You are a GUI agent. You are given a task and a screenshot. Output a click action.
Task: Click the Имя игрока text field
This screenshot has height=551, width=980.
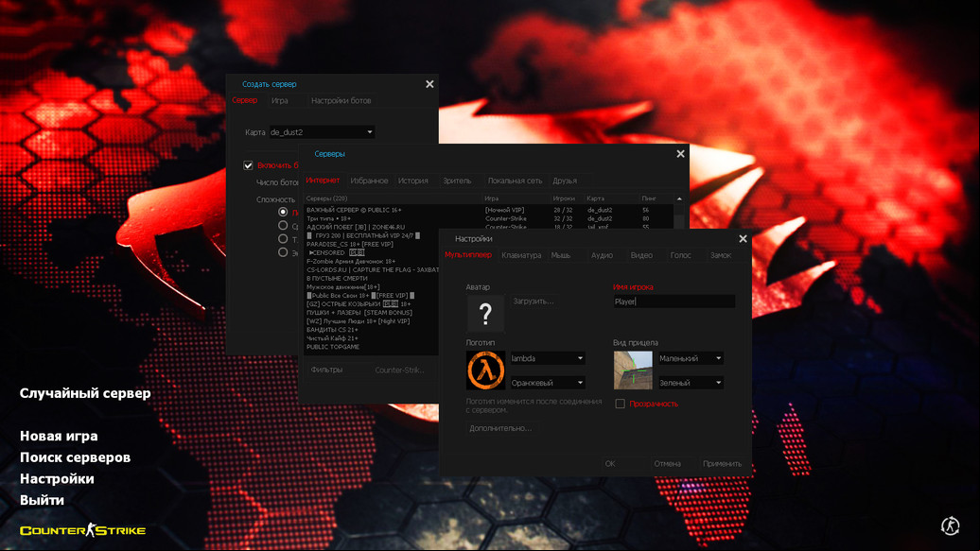pyautogui.click(x=674, y=301)
